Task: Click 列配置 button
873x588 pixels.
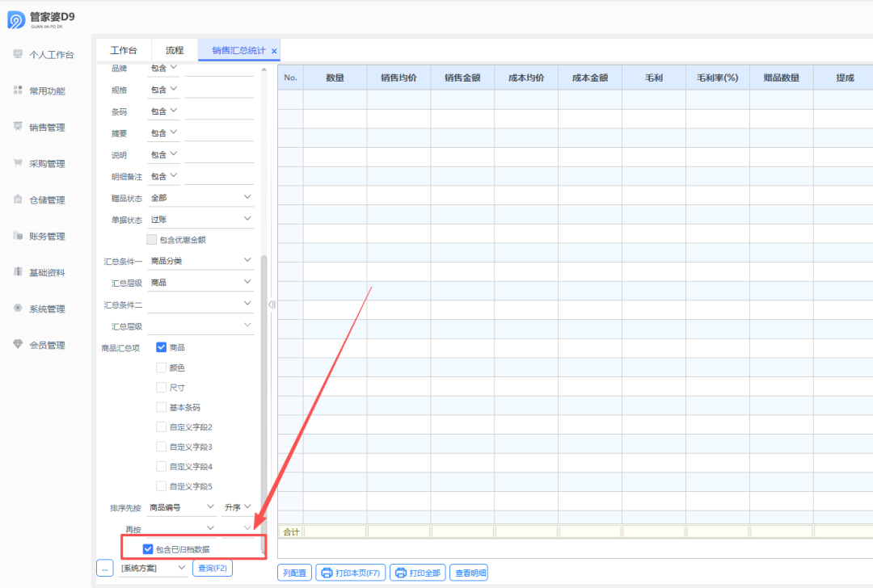Action: (294, 573)
